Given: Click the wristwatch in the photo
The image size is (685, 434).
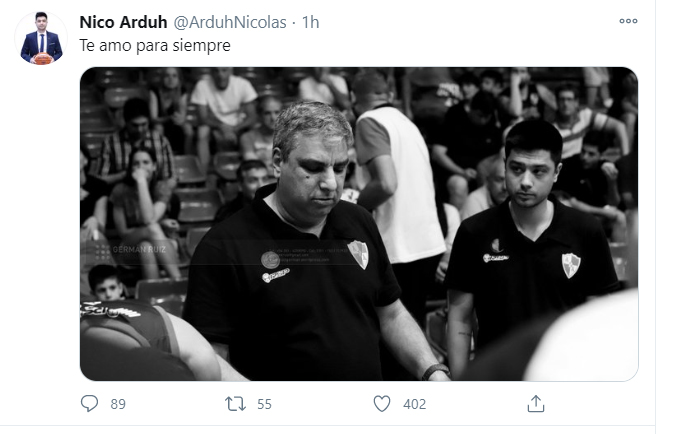Looking at the screenshot, I should pyautogui.click(x=435, y=372).
